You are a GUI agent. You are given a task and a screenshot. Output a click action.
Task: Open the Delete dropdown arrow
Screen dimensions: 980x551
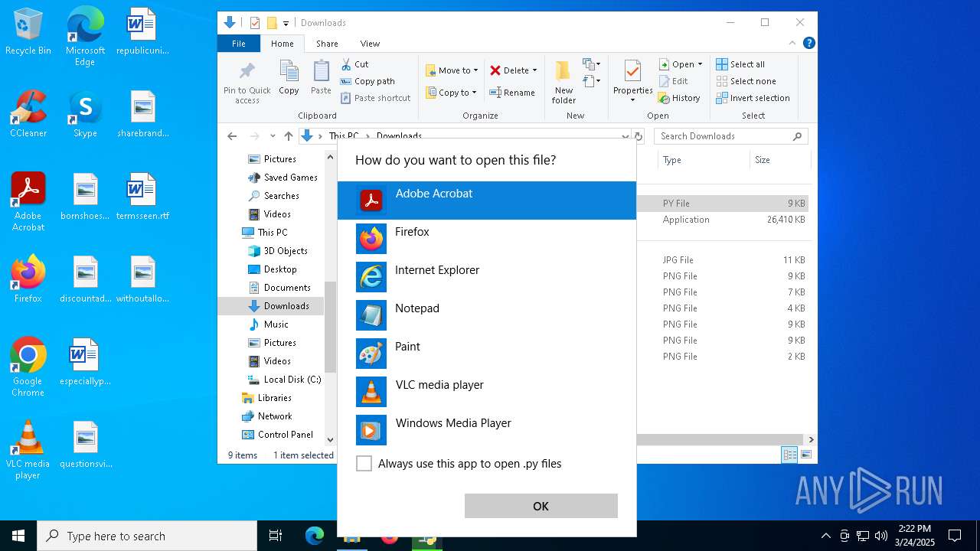(x=534, y=70)
